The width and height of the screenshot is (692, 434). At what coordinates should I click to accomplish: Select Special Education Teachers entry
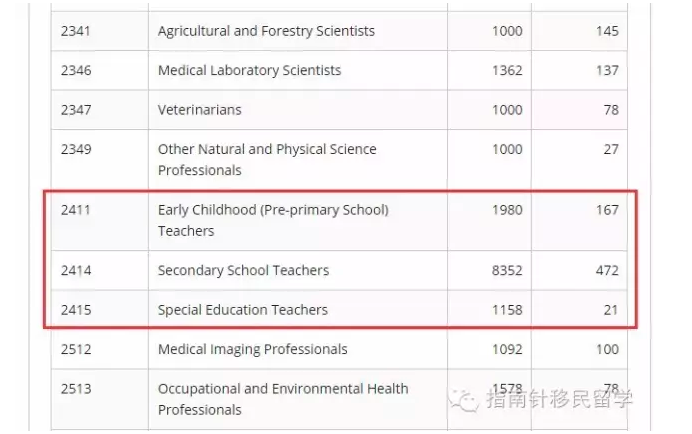click(243, 310)
